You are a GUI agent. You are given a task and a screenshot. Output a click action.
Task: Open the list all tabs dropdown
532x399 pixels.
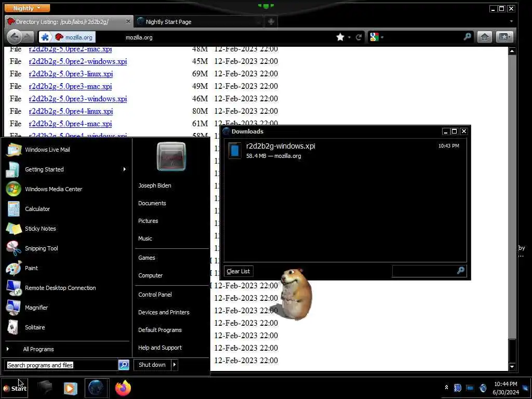coord(511,21)
